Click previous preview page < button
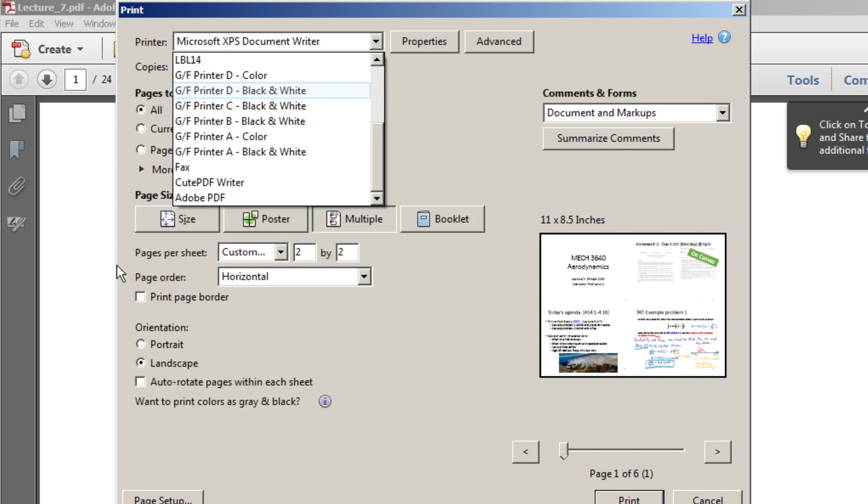The width and height of the screenshot is (868, 504). pyautogui.click(x=526, y=452)
